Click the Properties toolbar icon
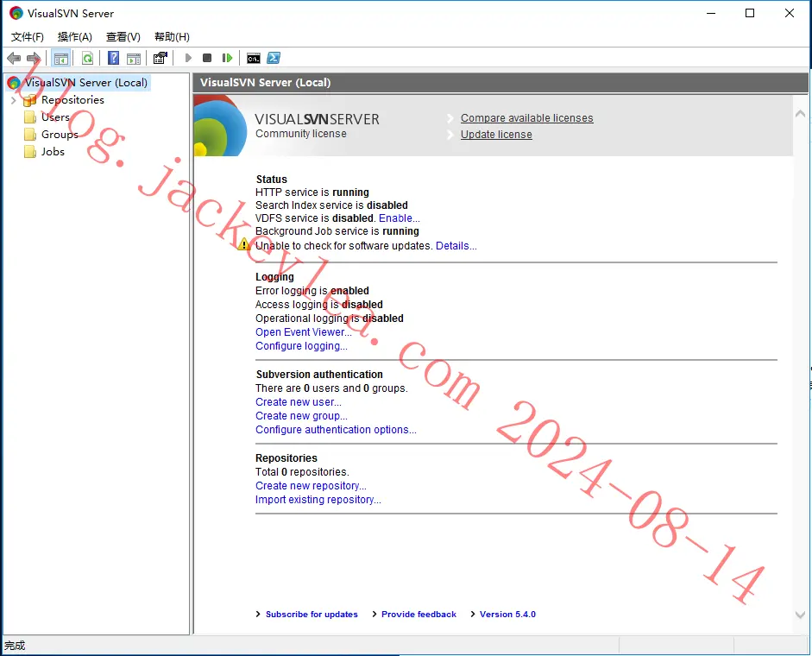This screenshot has height=656, width=812. click(x=161, y=58)
